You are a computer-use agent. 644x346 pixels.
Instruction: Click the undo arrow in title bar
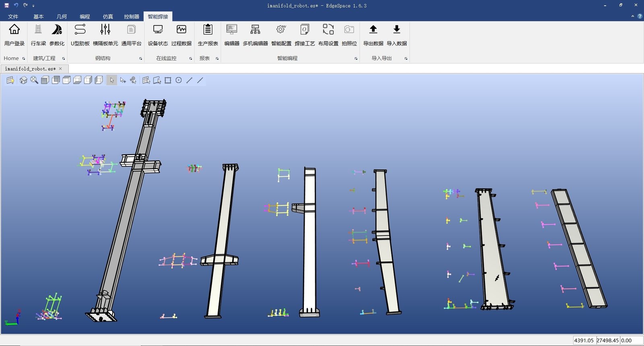tap(16, 5)
